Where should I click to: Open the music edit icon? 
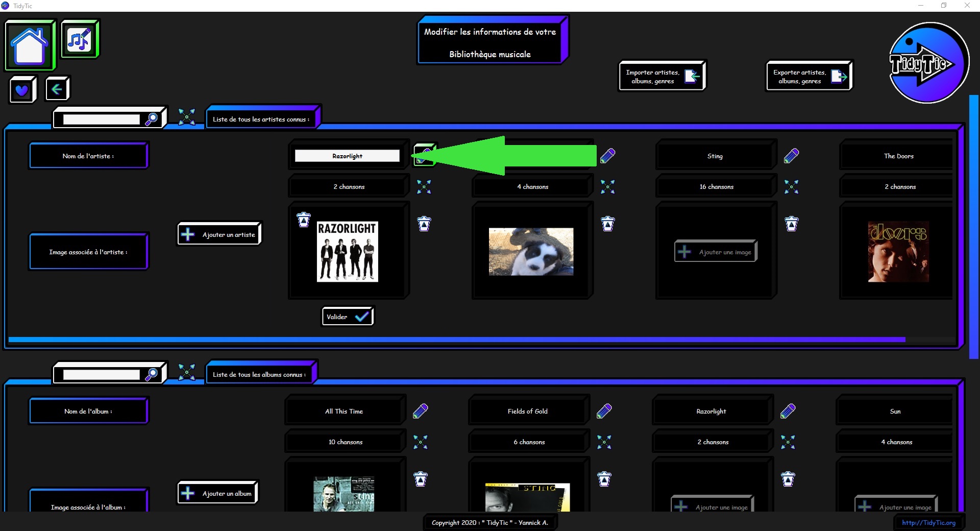click(x=80, y=39)
